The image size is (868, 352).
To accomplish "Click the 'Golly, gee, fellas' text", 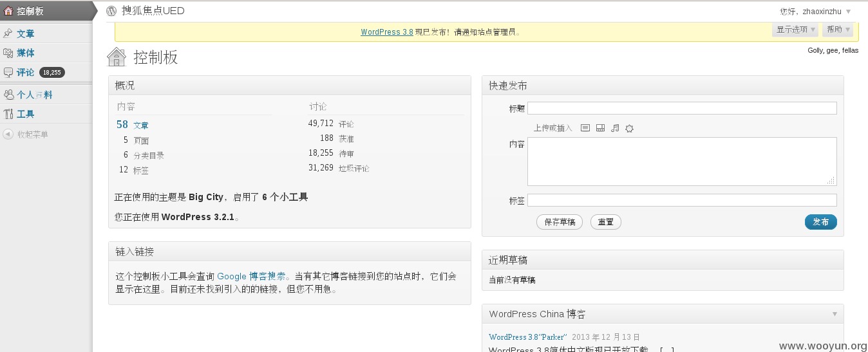I will tap(833, 50).
